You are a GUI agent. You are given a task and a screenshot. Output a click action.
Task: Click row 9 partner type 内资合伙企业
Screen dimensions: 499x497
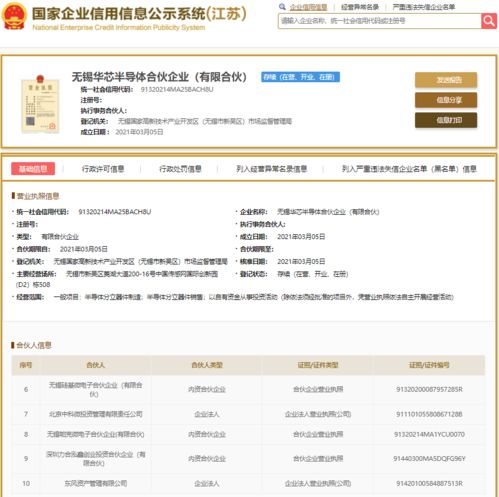click(x=207, y=459)
